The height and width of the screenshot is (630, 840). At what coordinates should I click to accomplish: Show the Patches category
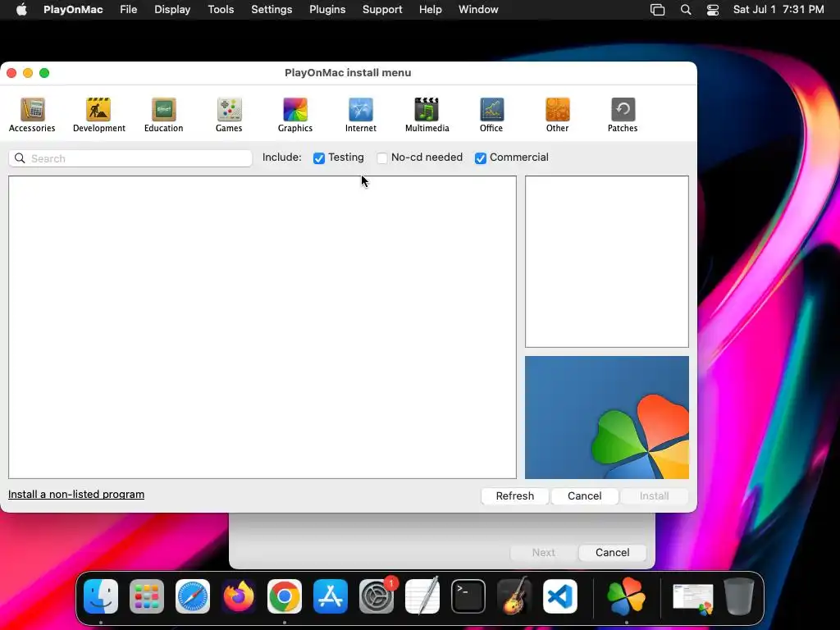623,115
